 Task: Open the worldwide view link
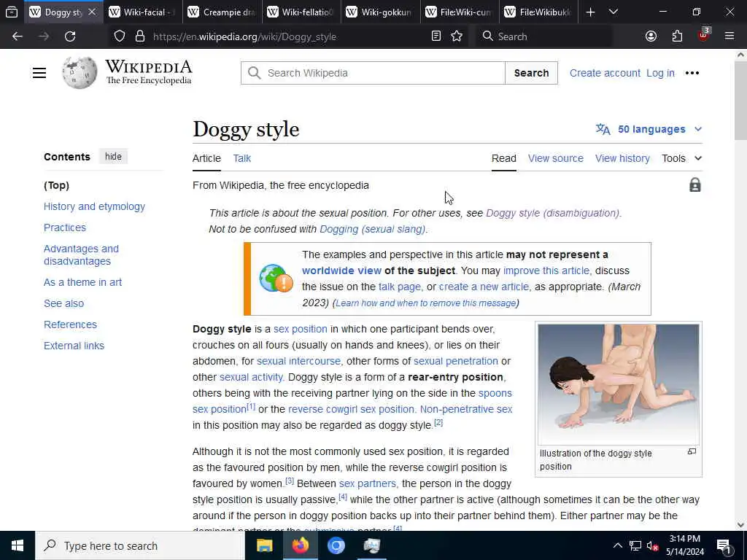coord(341,271)
